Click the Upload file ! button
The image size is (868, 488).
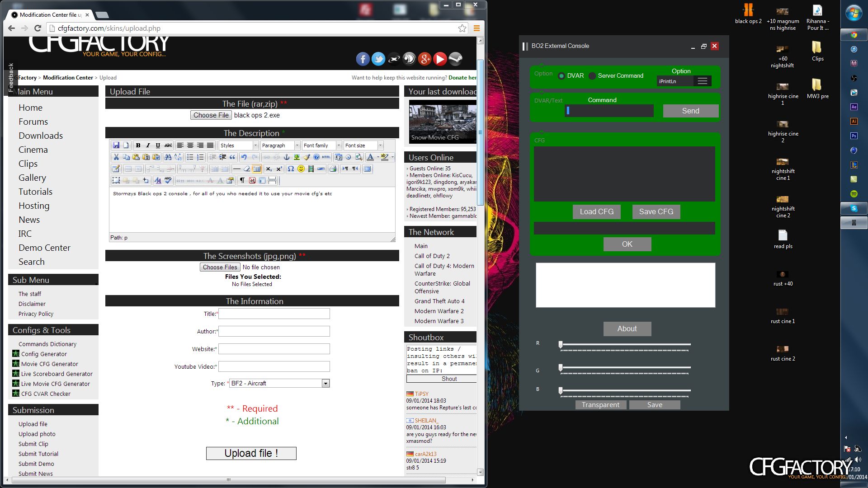point(251,453)
